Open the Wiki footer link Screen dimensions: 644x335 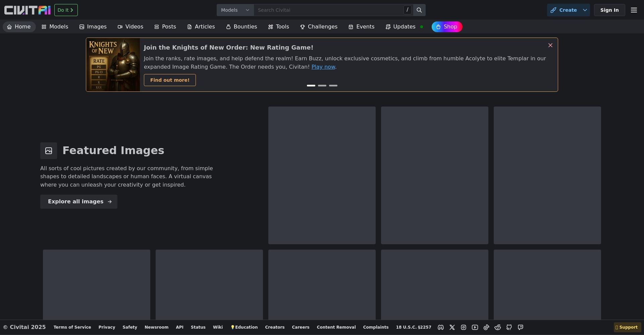pos(218,327)
